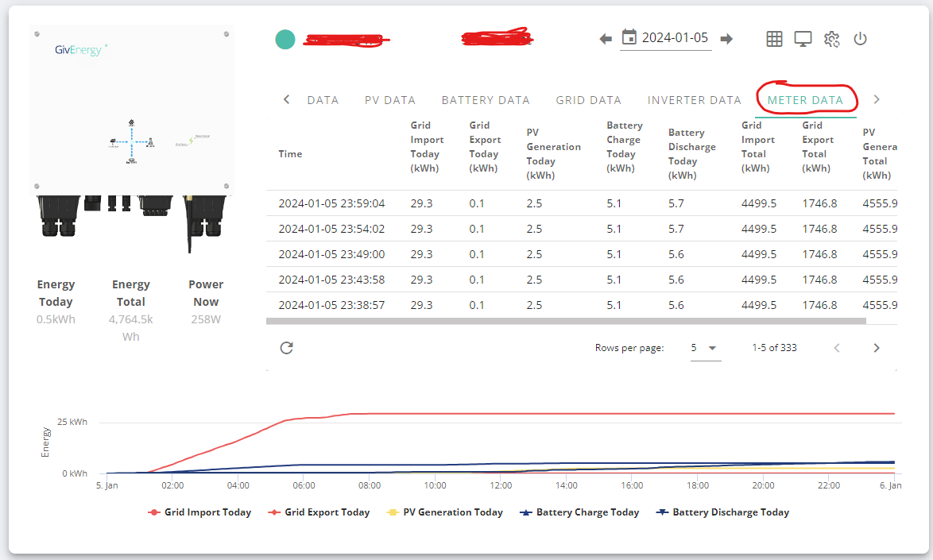Switch to the GRID DATA tab
The image size is (933, 560).
(588, 100)
